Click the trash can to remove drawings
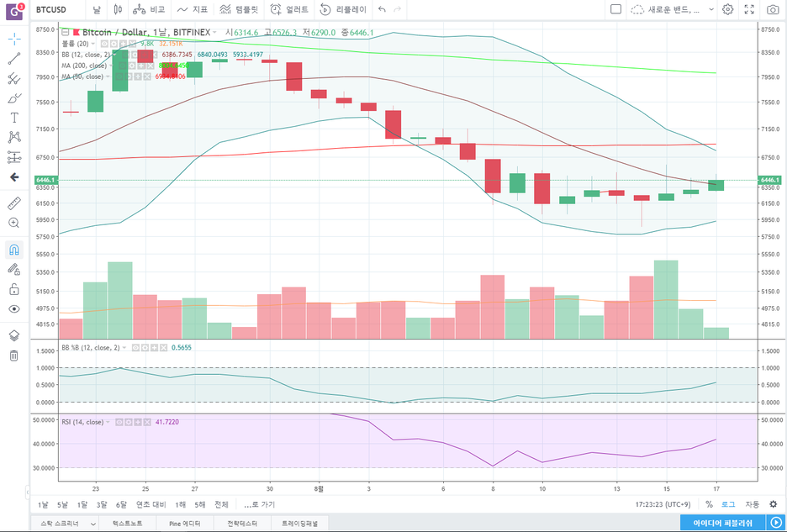787x532 pixels. coord(14,356)
